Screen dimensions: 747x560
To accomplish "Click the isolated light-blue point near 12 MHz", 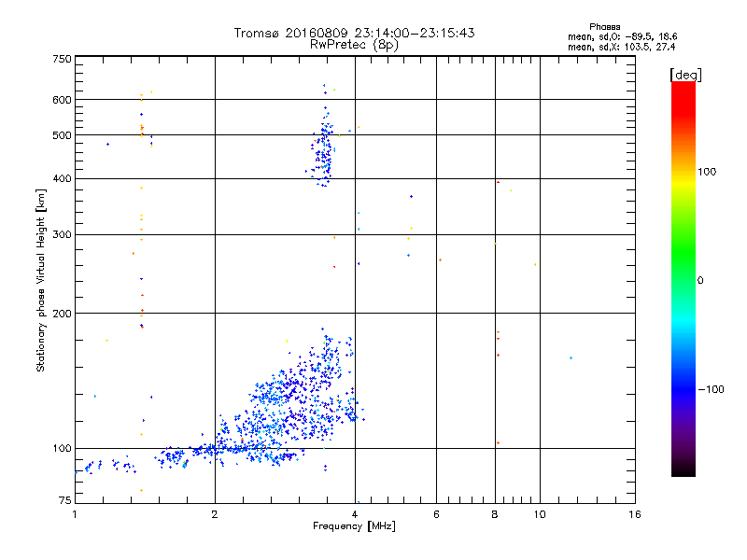I will (x=571, y=358).
